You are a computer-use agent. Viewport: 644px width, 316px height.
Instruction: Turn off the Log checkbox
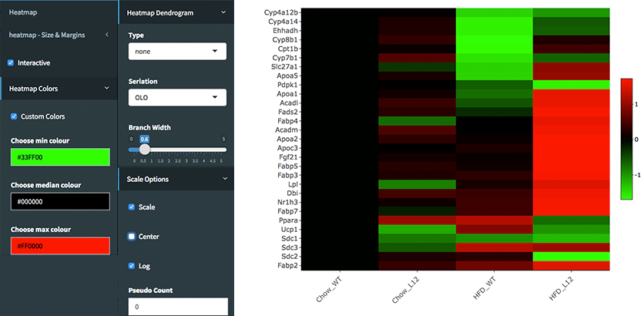(x=132, y=266)
